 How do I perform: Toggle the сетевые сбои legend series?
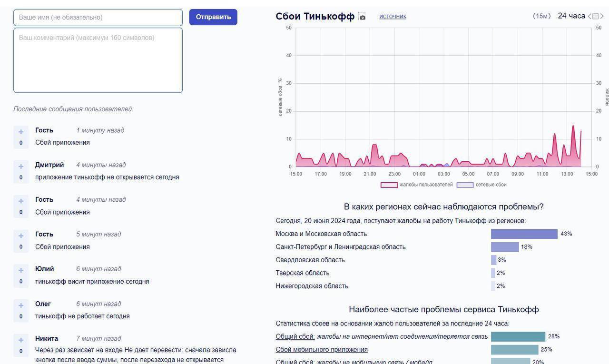pos(481,185)
